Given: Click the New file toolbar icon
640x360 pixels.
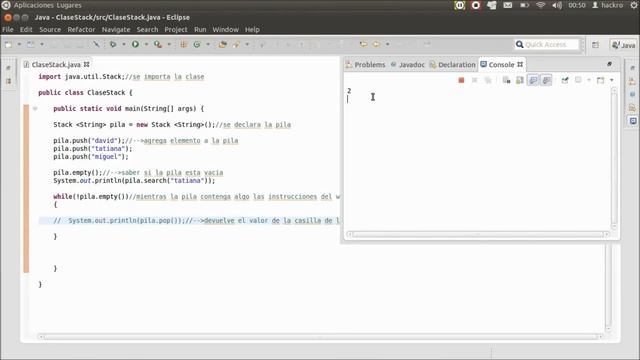Looking at the screenshot, I should coord(8,44).
